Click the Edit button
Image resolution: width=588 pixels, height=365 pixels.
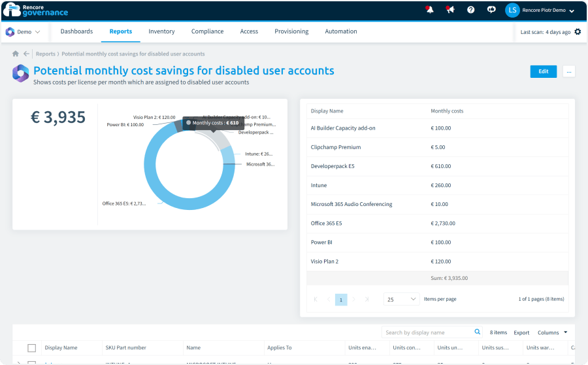pos(544,71)
